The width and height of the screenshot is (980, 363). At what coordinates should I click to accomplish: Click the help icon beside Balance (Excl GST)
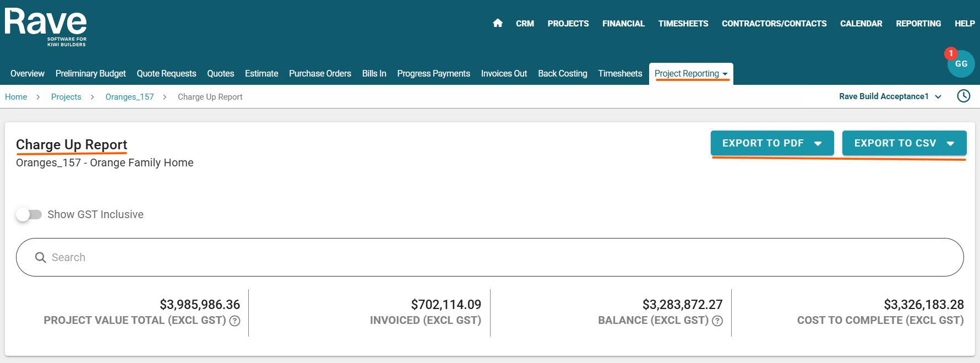point(717,321)
